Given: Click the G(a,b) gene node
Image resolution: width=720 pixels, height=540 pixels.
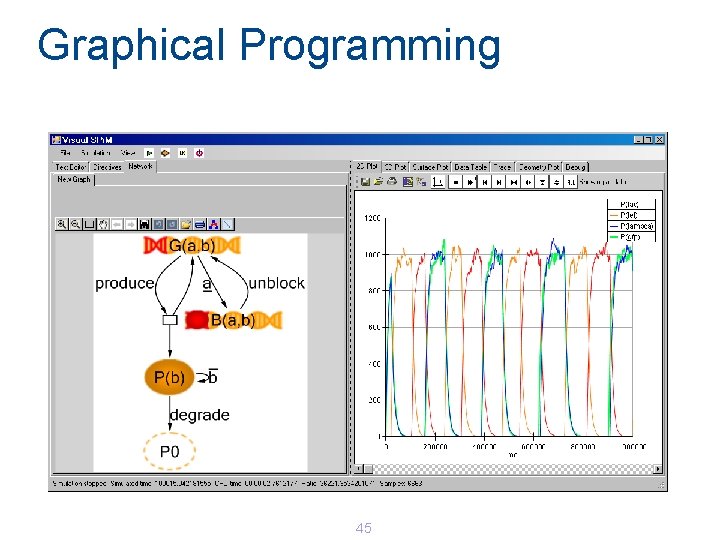Looking at the screenshot, I should point(192,246).
